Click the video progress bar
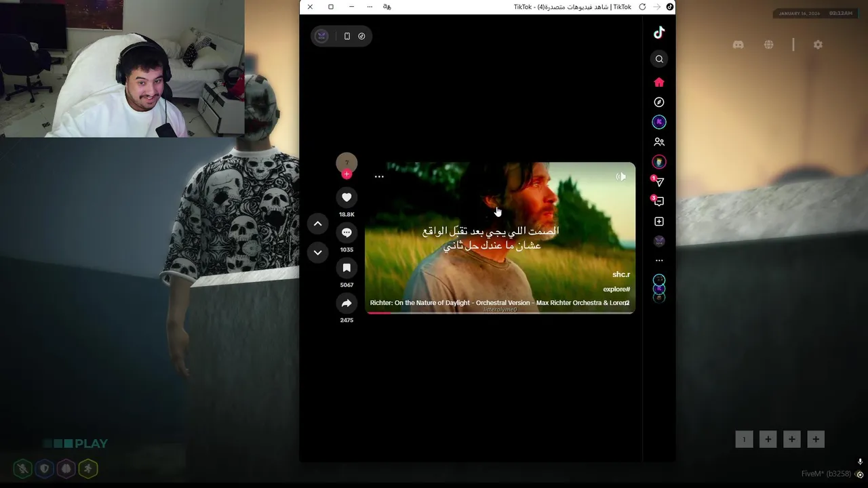Image resolution: width=868 pixels, height=488 pixels. (500, 312)
